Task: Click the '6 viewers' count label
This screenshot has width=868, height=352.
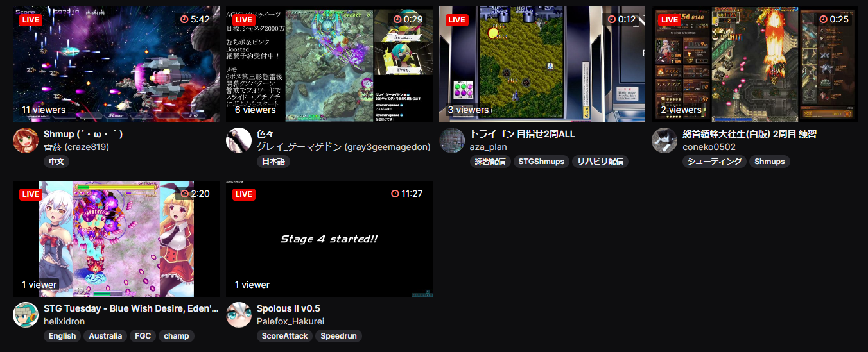Action: [x=256, y=110]
